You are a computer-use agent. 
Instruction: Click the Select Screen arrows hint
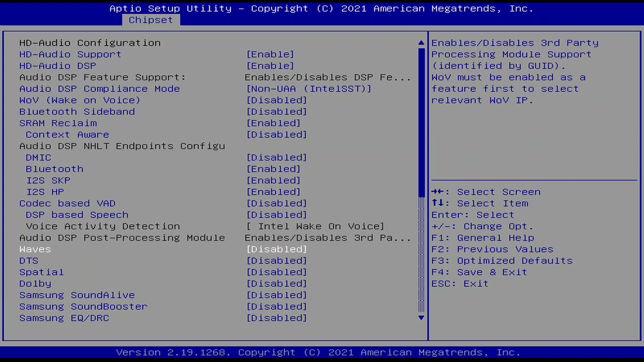coord(486,192)
